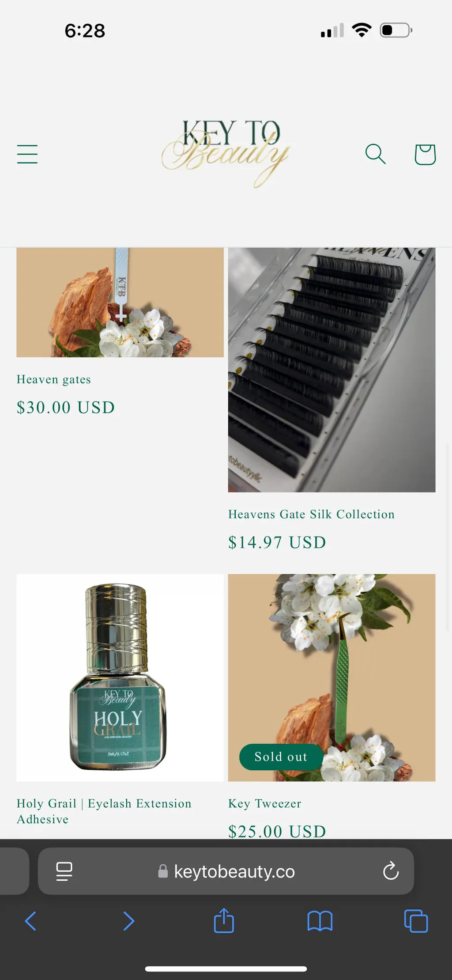Show open tabs overview icon
Viewport: 452px width, 980px height.
coord(416,921)
